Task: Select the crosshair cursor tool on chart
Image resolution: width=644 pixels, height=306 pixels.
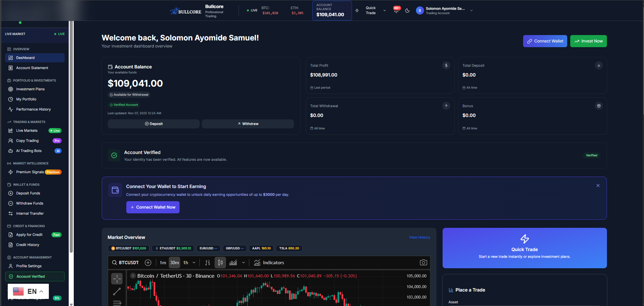Action: 117,279
